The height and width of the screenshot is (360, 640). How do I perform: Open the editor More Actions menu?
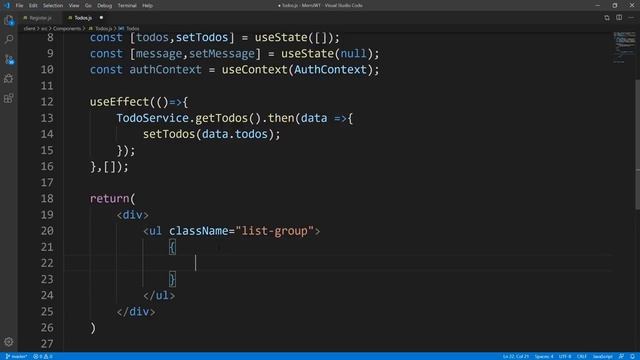631,18
